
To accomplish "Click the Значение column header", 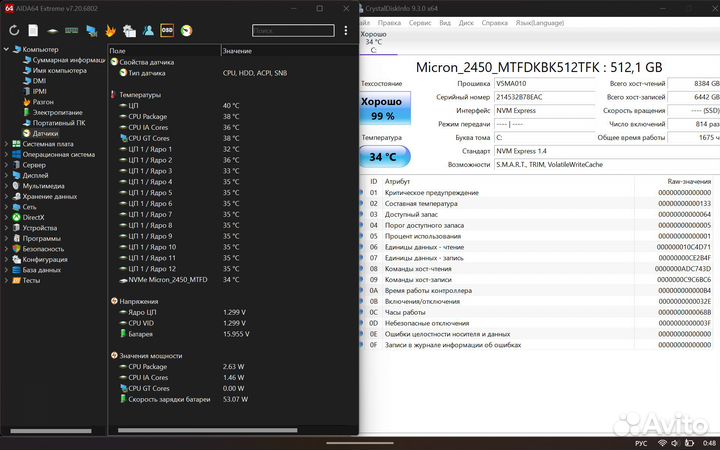I will [237, 50].
